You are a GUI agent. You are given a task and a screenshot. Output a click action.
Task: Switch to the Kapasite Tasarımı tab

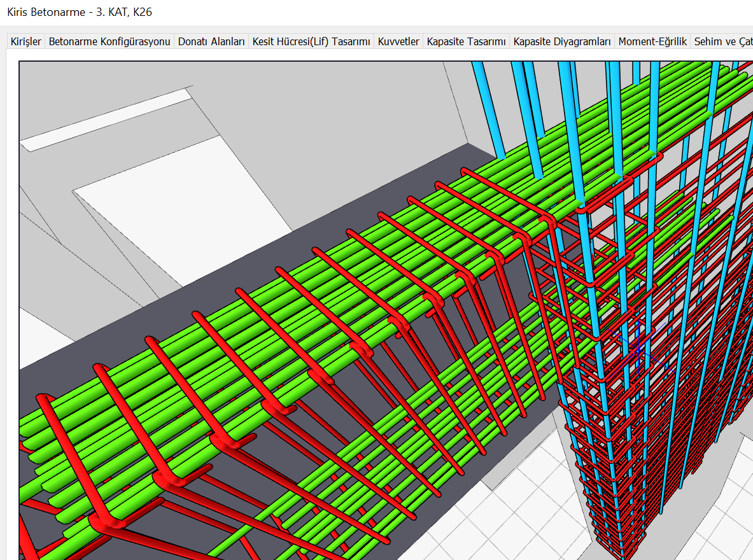tap(466, 41)
